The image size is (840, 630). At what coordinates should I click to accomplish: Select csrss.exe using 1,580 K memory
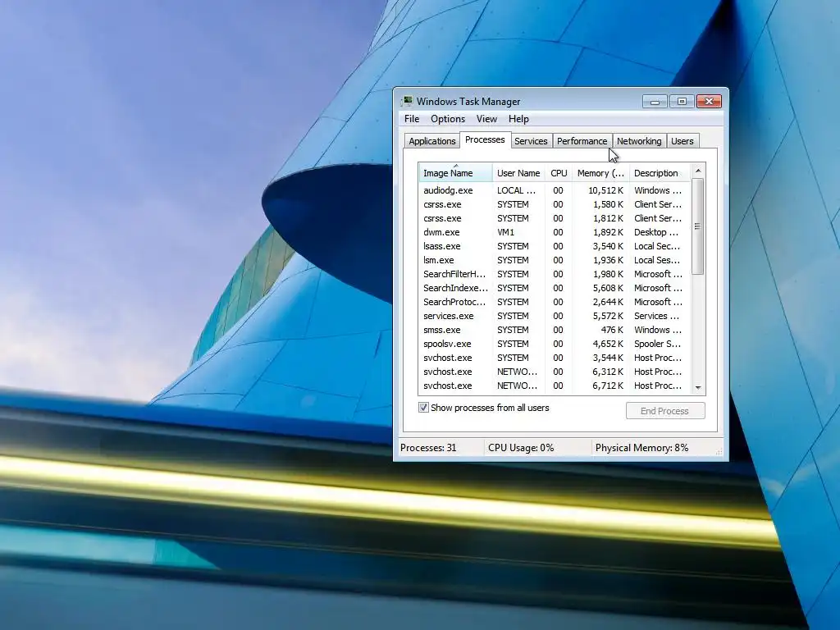pos(554,204)
